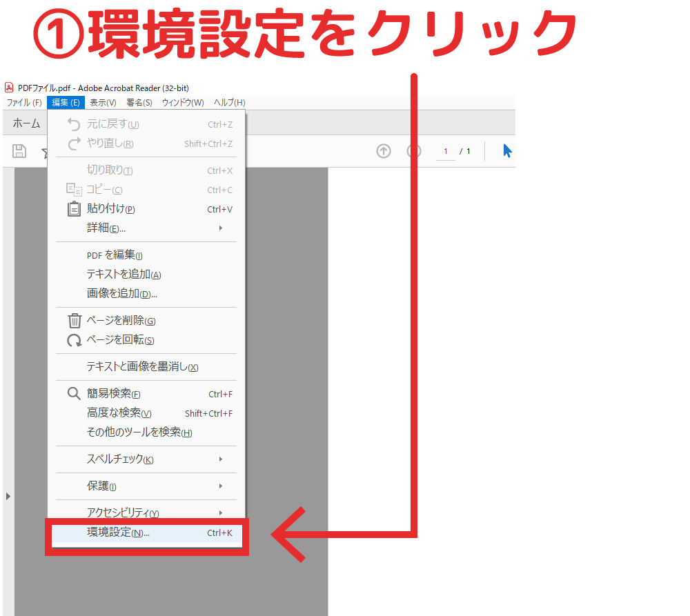This screenshot has width=690, height=616.
Task: Select テキストを追加(A) entry
Action: click(146, 275)
